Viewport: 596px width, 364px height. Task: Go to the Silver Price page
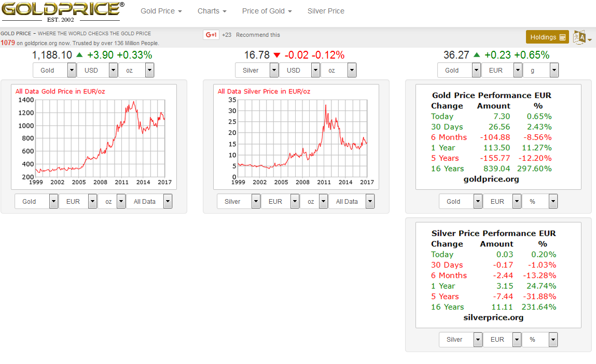pyautogui.click(x=326, y=11)
